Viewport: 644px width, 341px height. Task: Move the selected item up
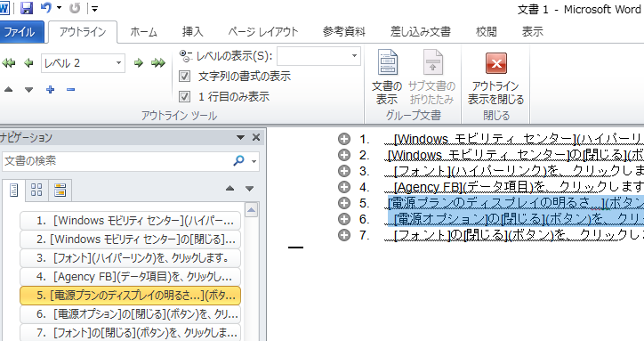tap(8, 89)
